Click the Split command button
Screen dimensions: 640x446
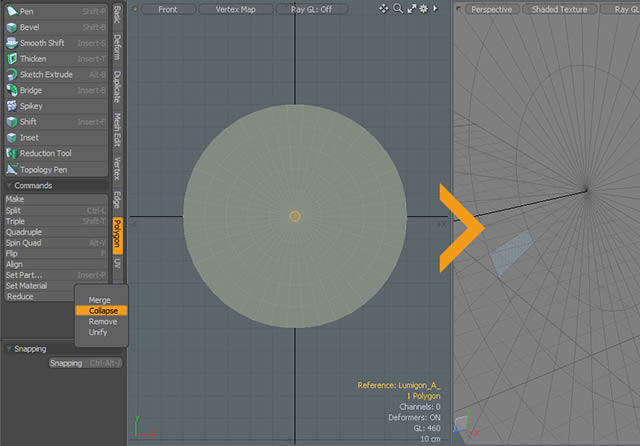pyautogui.click(x=56, y=210)
